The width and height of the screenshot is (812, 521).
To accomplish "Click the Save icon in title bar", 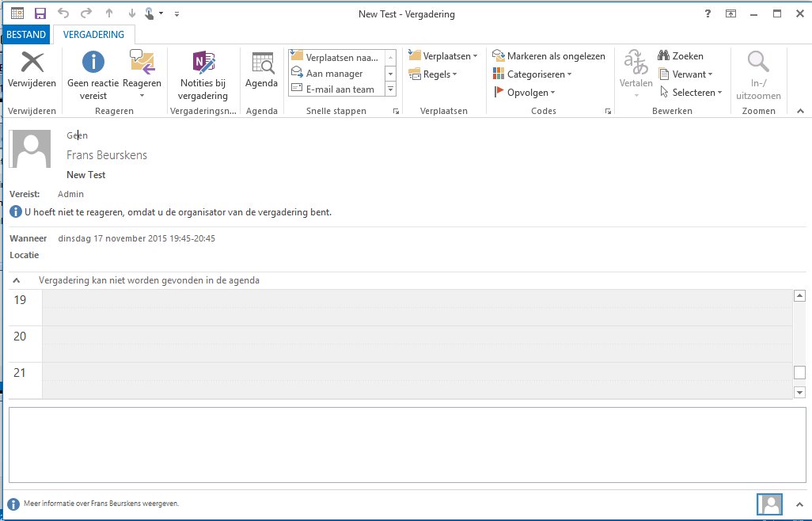I will pyautogui.click(x=40, y=13).
